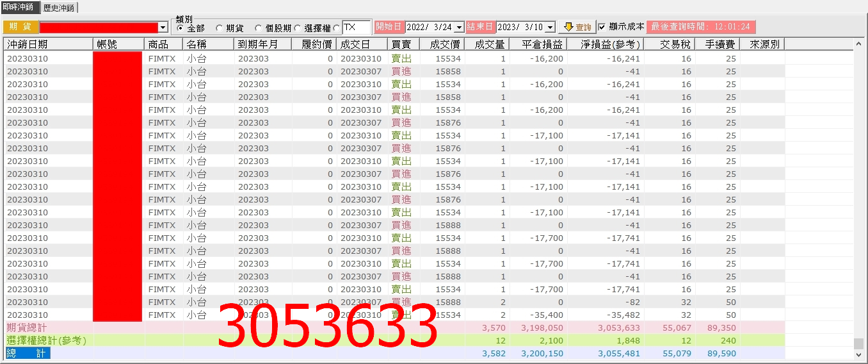
Task: Click the 3,570 futures volume total
Action: [x=494, y=327]
